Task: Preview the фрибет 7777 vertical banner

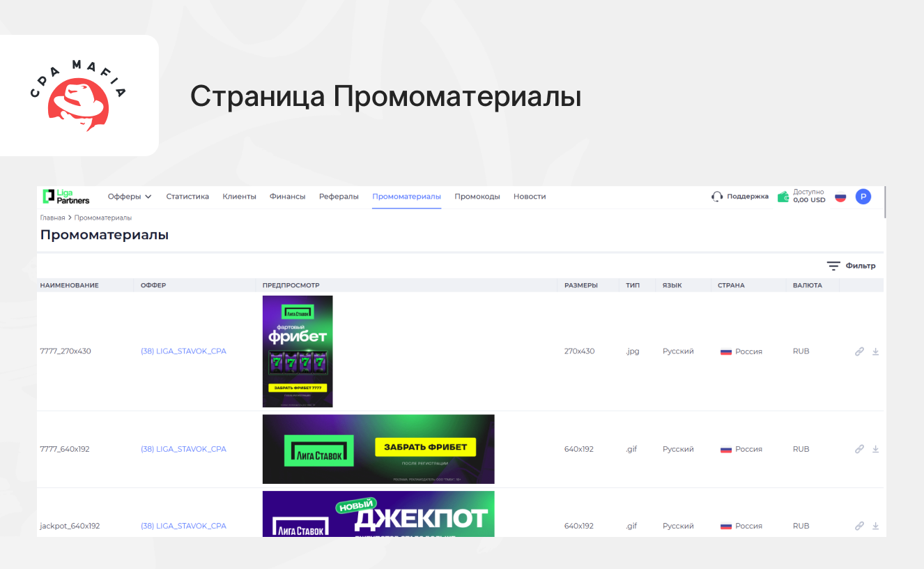Action: click(298, 351)
